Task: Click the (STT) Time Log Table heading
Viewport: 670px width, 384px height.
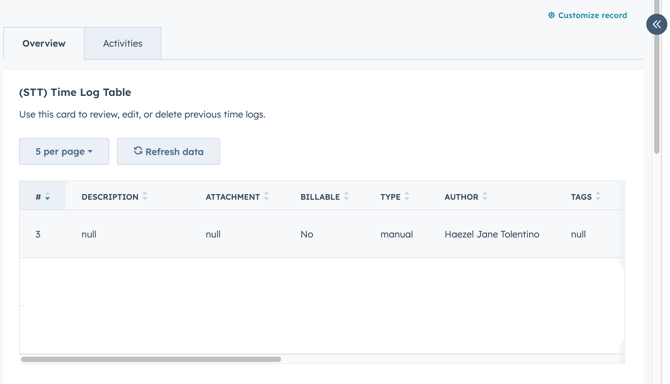Action: 75,92
